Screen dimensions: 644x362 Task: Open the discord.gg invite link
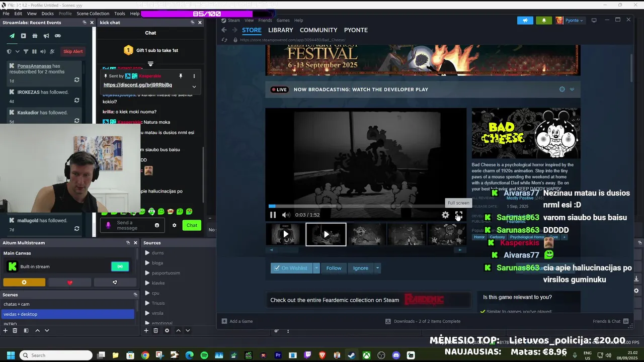tap(137, 85)
